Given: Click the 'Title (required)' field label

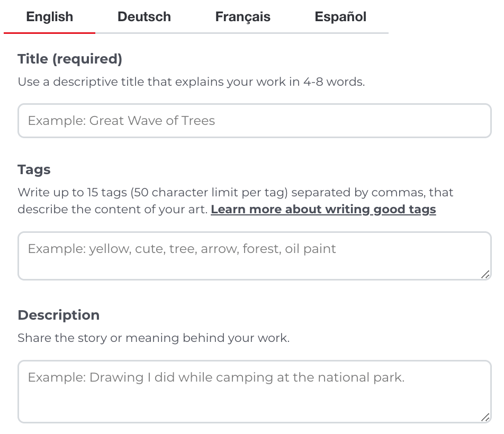Looking at the screenshot, I should point(70,59).
